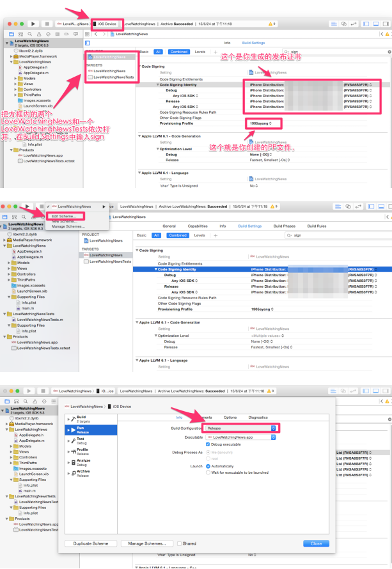Collapse the 'Apple LLVM 6.1 - Language' section in the top screenshot
The width and height of the screenshot is (392, 569).
[x=139, y=173]
